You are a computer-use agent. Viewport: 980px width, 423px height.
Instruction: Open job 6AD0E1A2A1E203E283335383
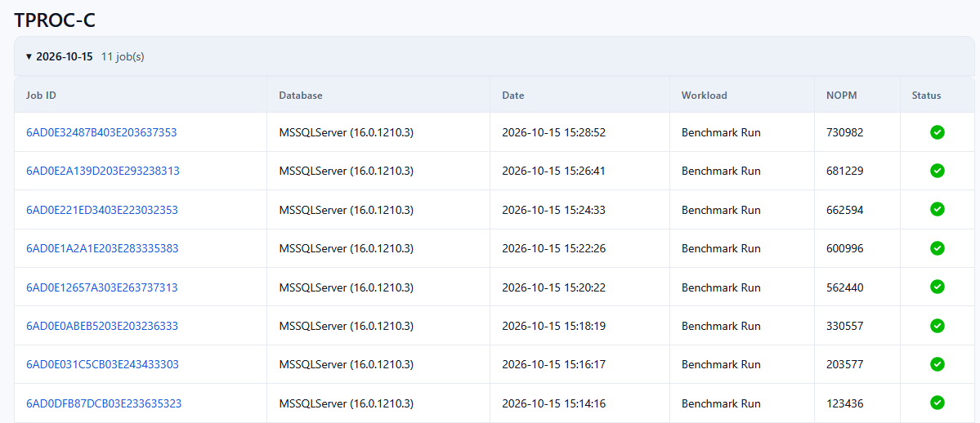102,248
